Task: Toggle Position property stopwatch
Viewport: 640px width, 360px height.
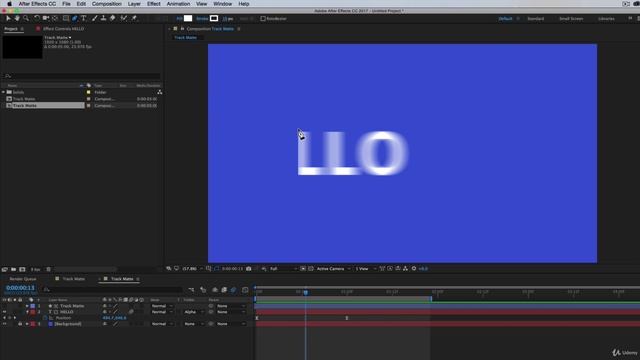Action: coord(45,318)
